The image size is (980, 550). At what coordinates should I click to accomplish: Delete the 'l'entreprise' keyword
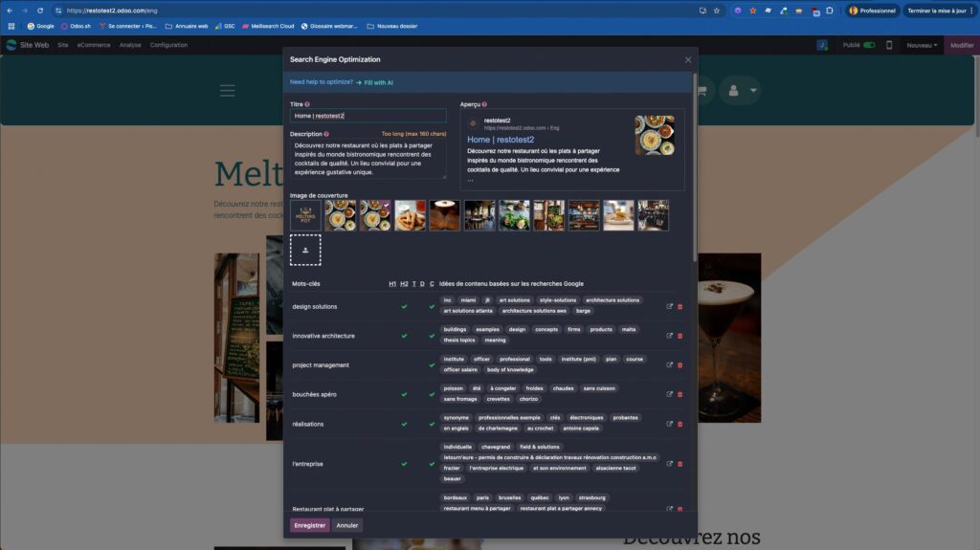[680, 464]
